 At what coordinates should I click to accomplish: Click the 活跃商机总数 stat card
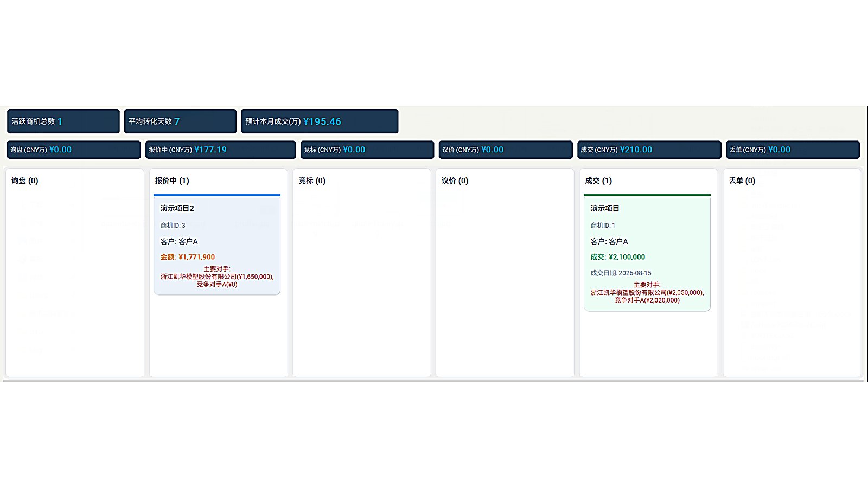click(63, 121)
